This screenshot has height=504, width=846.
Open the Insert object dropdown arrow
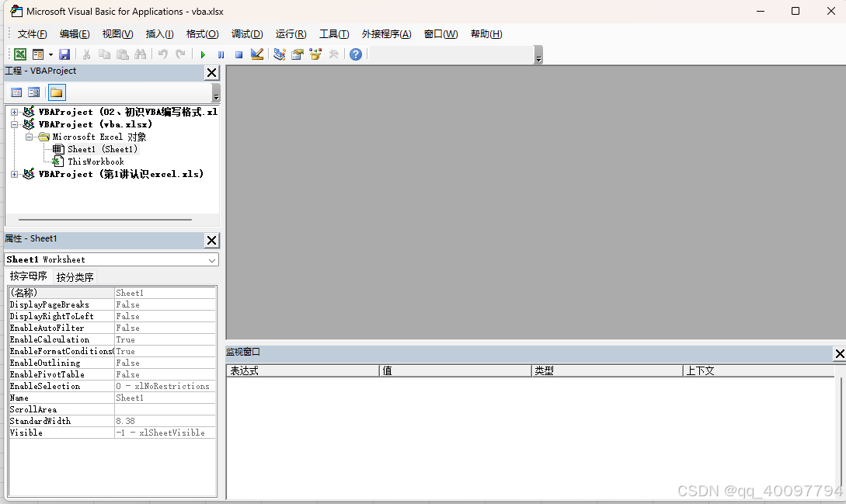click(50, 54)
